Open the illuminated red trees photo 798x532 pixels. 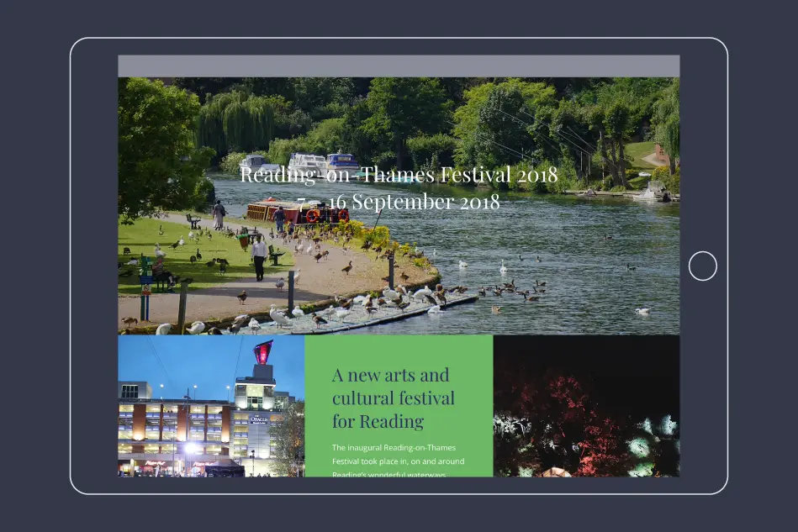[586, 406]
